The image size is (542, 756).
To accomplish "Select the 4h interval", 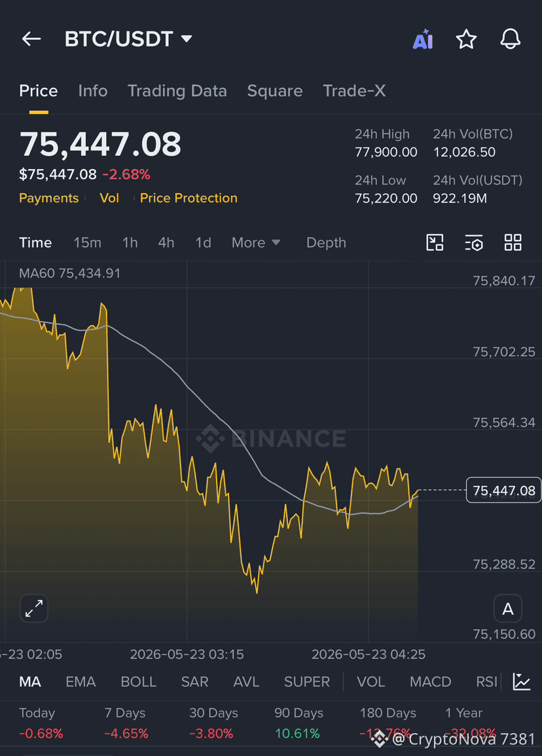I will (x=166, y=242).
